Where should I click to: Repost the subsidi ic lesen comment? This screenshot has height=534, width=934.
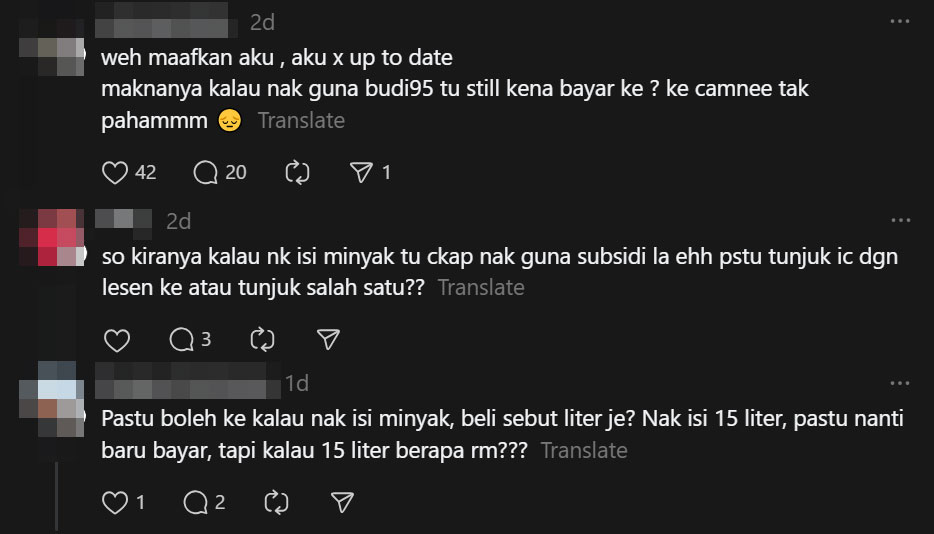[x=262, y=340]
